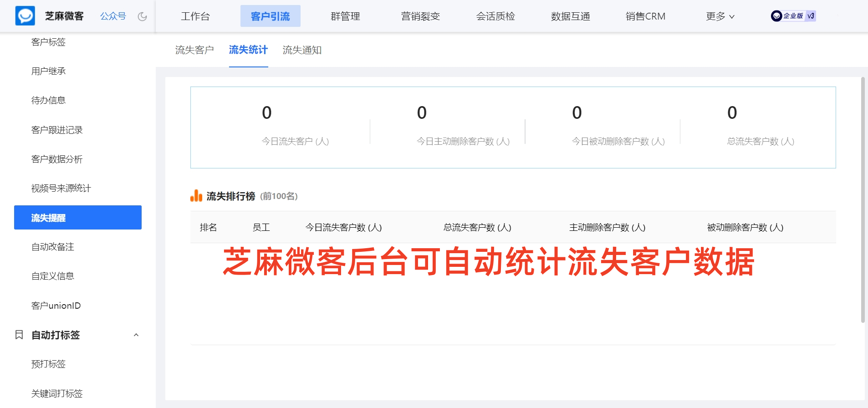Open the 销售CRM menu
Viewport: 868px width, 408px height.
point(645,16)
